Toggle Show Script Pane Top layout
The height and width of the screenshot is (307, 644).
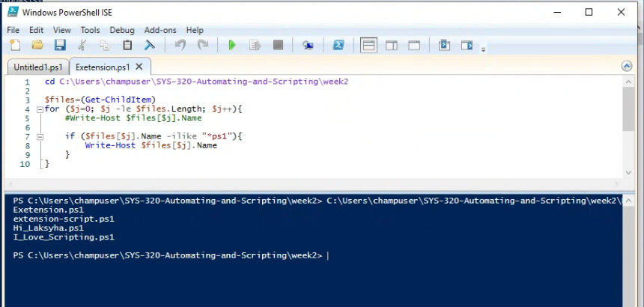pyautogui.click(x=368, y=46)
